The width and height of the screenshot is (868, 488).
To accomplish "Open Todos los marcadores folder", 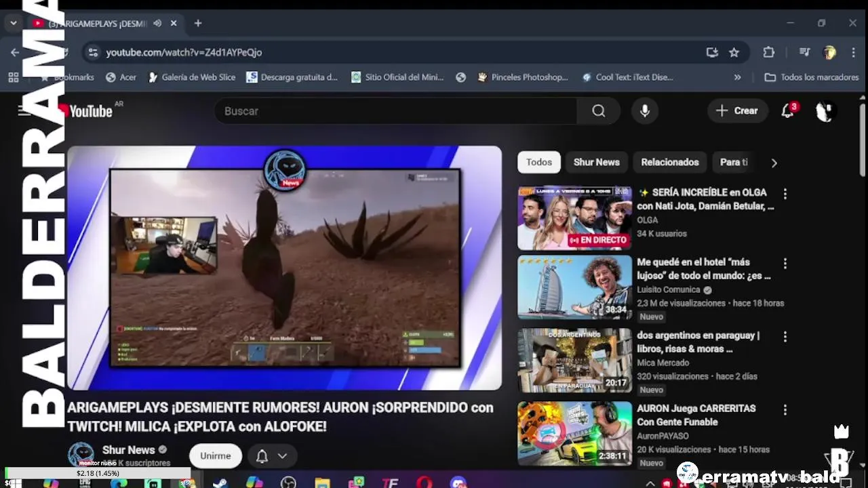I will click(812, 77).
